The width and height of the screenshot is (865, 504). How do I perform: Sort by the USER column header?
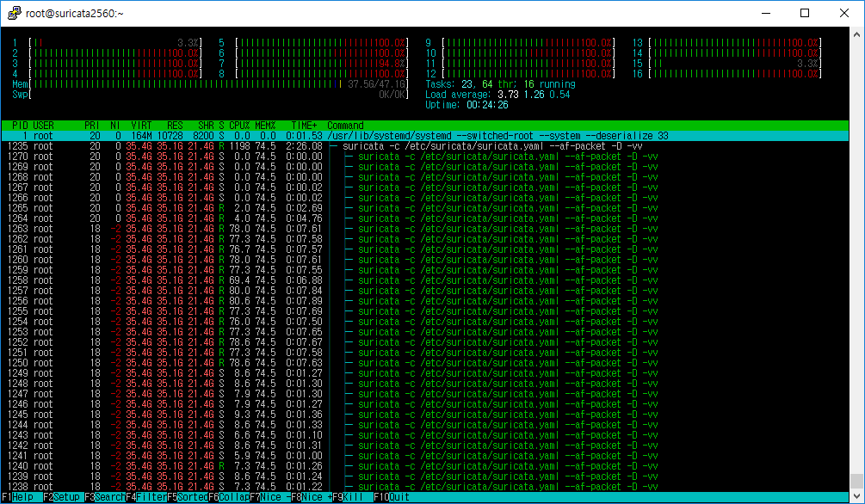coord(43,126)
